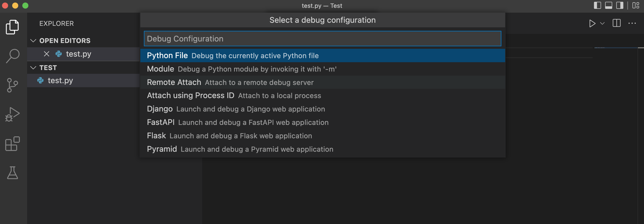Close test.py in open editors

pyautogui.click(x=47, y=54)
